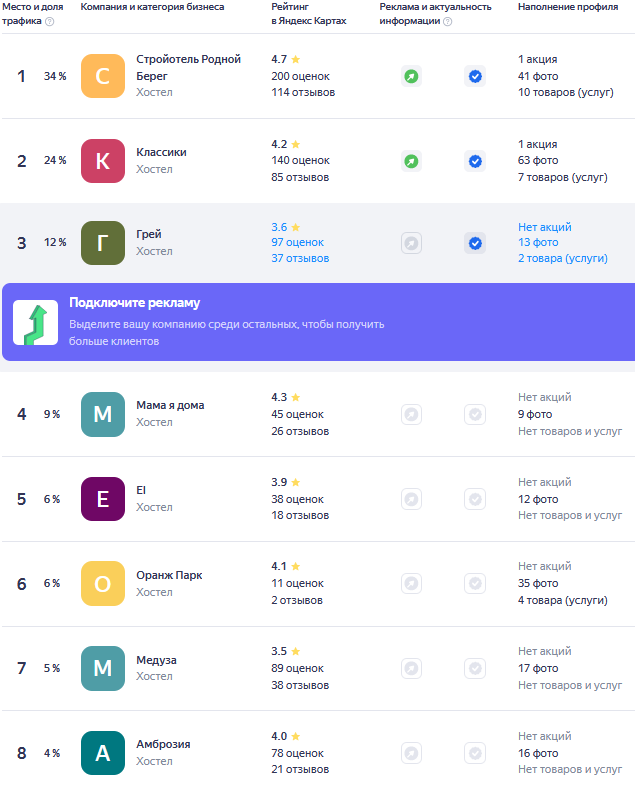
Task: Click column header 'Наполнение профиля'
Action: (x=568, y=7)
